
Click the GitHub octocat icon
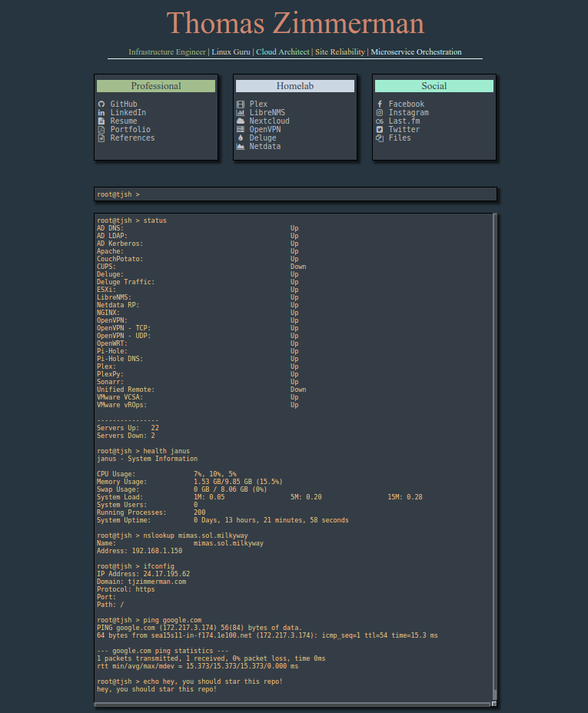101,104
